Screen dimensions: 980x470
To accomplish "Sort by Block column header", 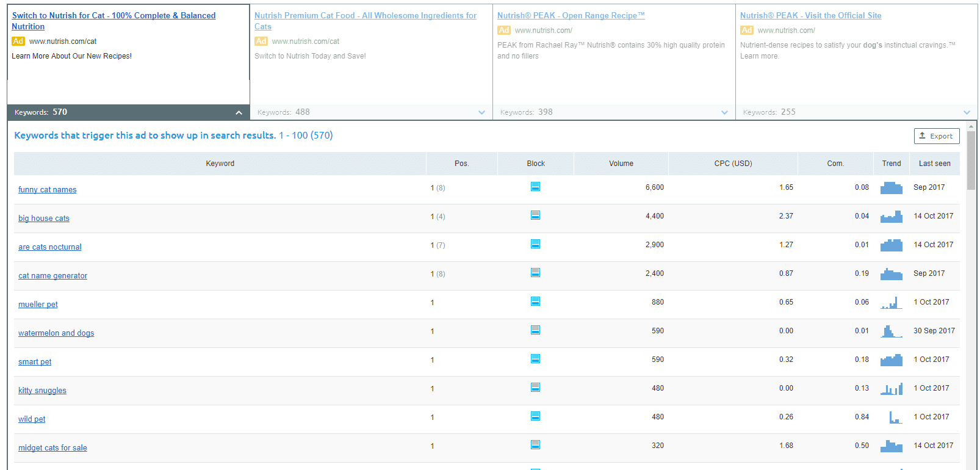I will click(x=536, y=164).
